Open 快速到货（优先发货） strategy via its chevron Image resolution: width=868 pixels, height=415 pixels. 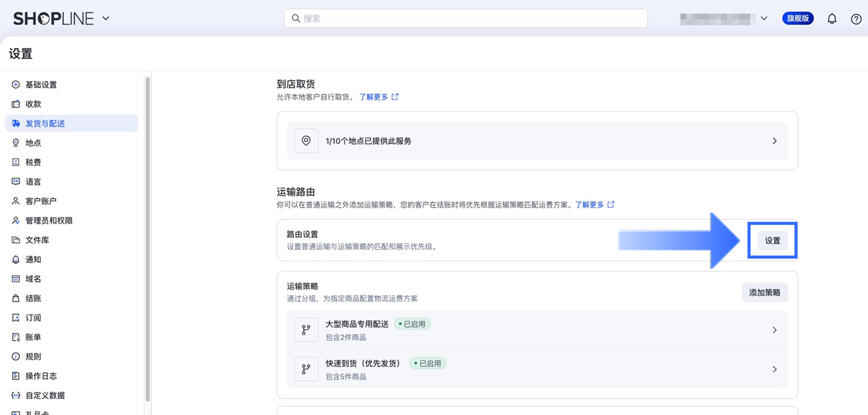774,370
